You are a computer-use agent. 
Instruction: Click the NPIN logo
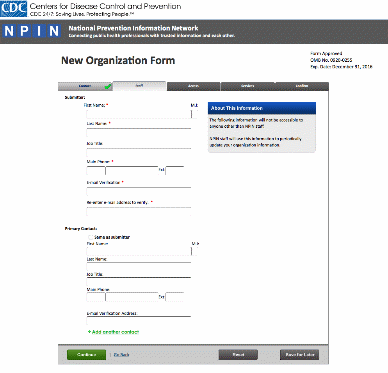tap(32, 31)
